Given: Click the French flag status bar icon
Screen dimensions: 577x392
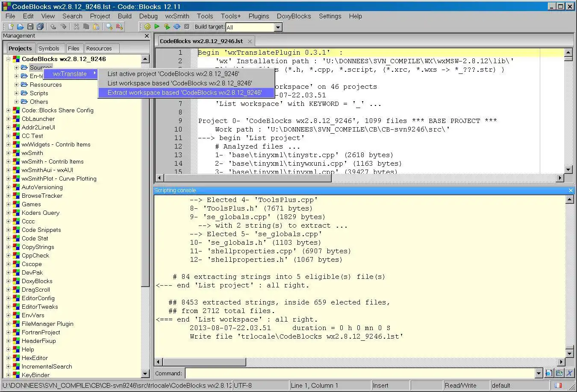Looking at the screenshot, I should click(558, 385).
